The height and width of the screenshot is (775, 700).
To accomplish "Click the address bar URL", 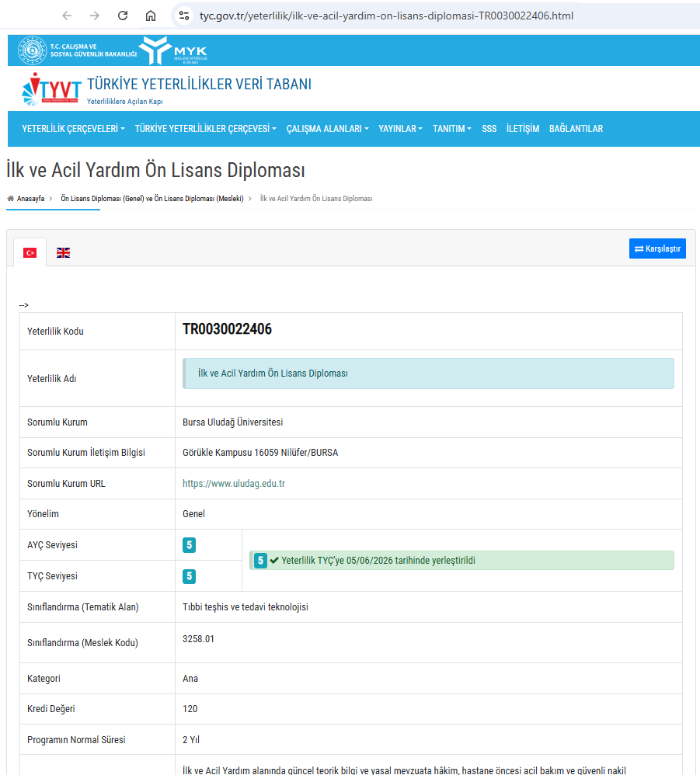I will tap(386, 16).
